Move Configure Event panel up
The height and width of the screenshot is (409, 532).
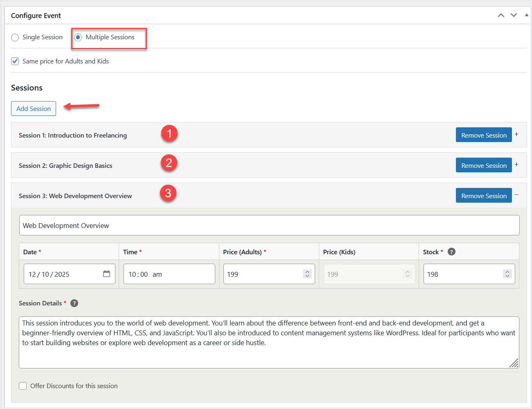[x=501, y=16]
